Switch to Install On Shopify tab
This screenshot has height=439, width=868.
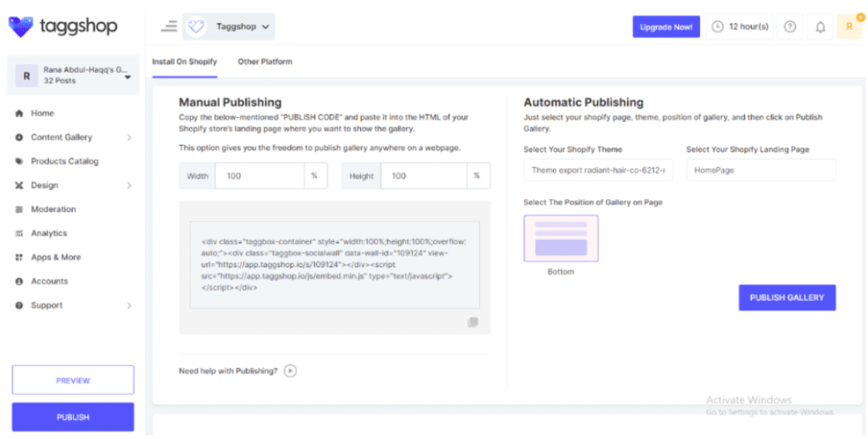coord(184,62)
